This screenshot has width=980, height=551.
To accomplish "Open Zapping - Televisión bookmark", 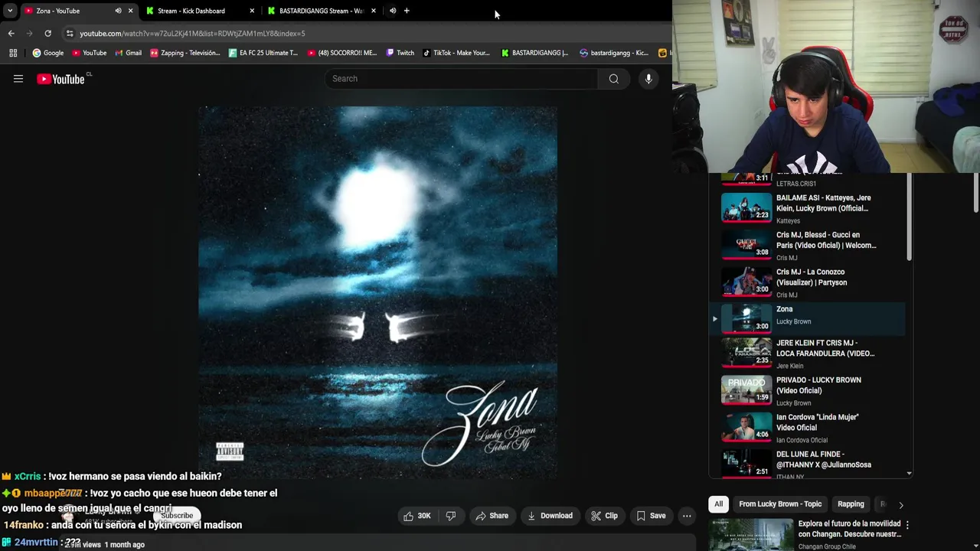I will pos(185,53).
